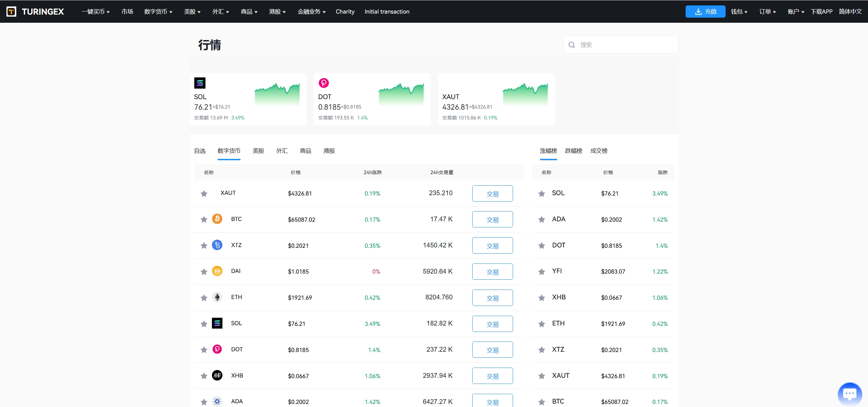Switch to the 美股 market tab
This screenshot has width=868, height=407.
click(x=258, y=151)
